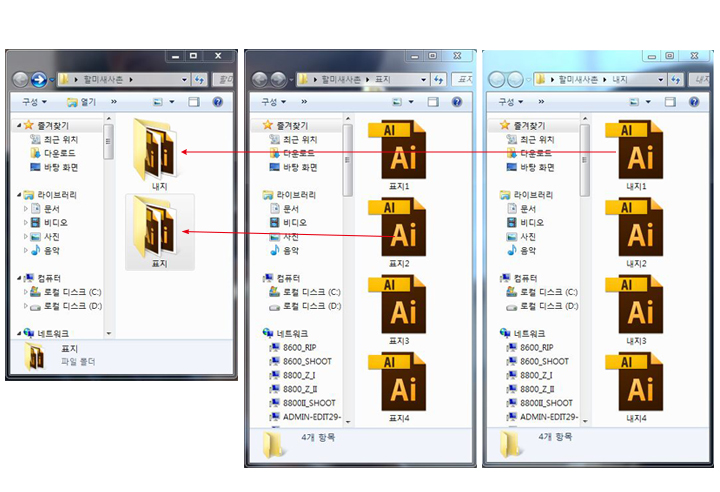Expand the 문서 library in the 할미새사촌 window

pyautogui.click(x=27, y=208)
